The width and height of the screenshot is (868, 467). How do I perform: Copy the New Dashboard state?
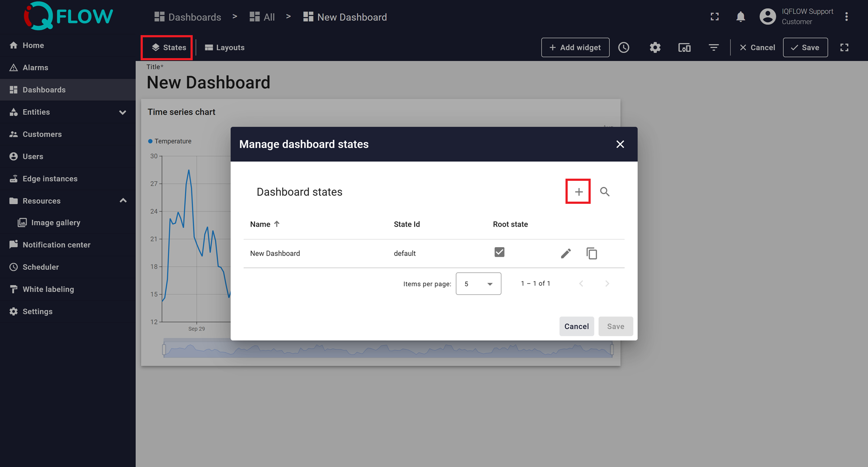point(592,253)
